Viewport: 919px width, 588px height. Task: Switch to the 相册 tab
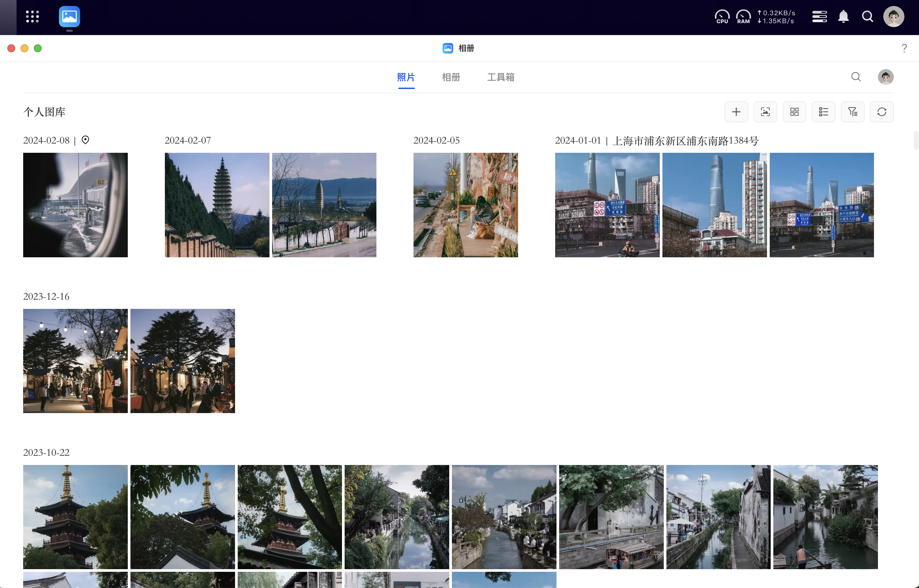pos(451,77)
